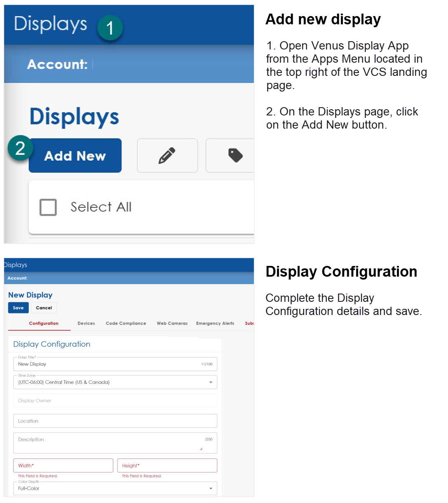Click the required Width field
Screen dimensions: 448x503
click(x=62, y=465)
